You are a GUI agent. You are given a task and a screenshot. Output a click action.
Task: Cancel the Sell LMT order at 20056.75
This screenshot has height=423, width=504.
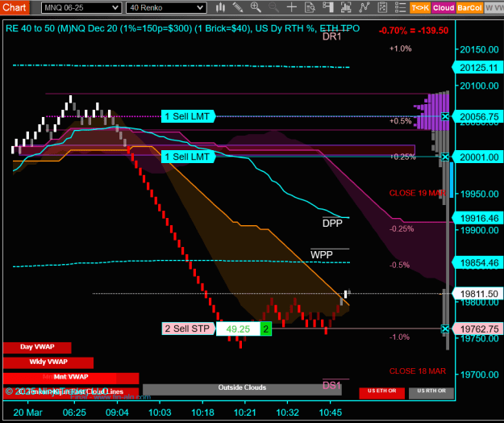click(x=445, y=116)
